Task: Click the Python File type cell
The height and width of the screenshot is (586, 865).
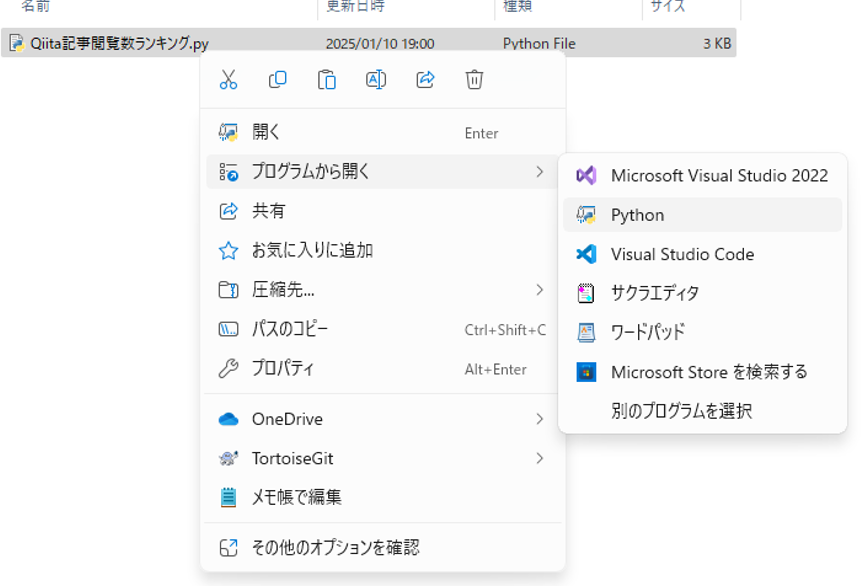Action: (539, 44)
